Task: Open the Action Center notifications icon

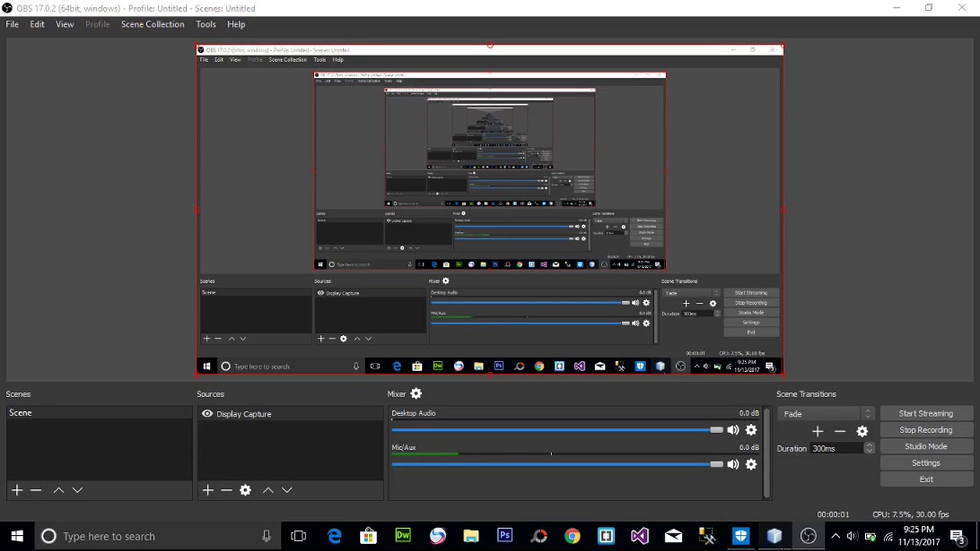Action: click(957, 536)
